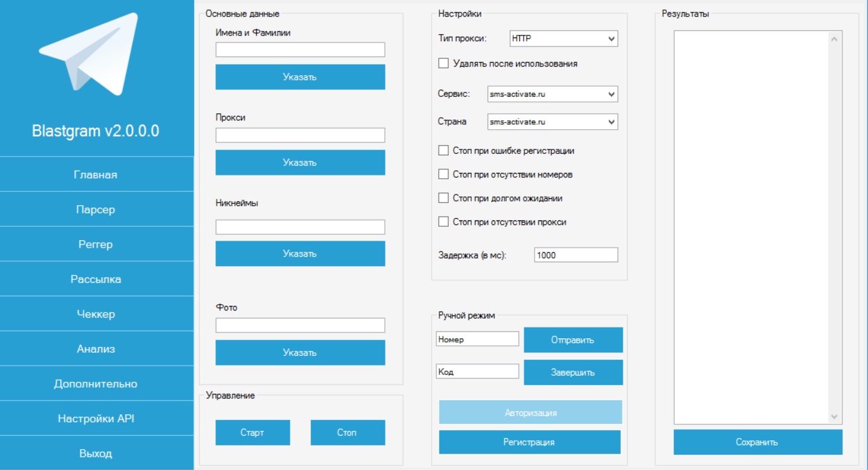The height and width of the screenshot is (470, 868).
Task: Check Стоп при отсутствии номеров option
Action: [x=444, y=174]
